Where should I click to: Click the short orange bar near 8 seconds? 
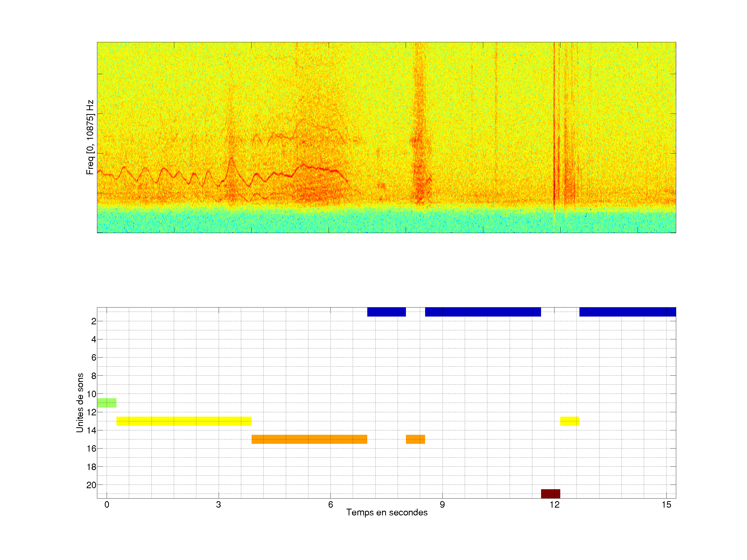pyautogui.click(x=415, y=439)
